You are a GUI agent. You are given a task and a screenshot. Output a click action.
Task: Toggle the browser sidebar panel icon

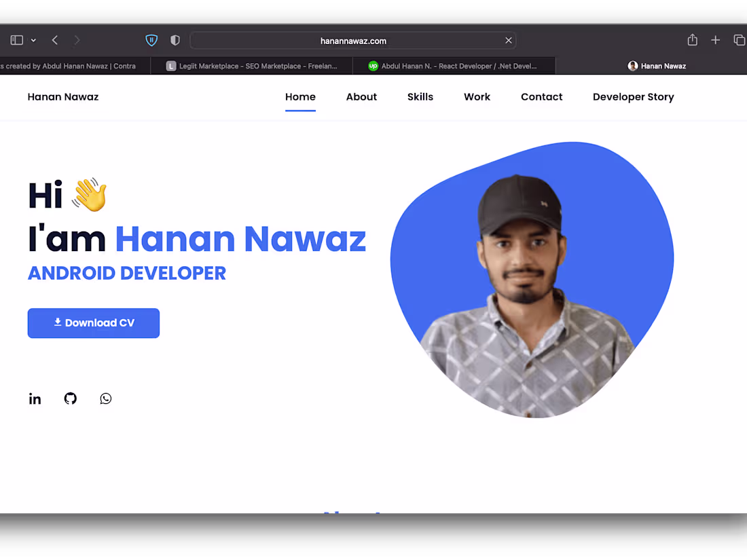(16, 39)
